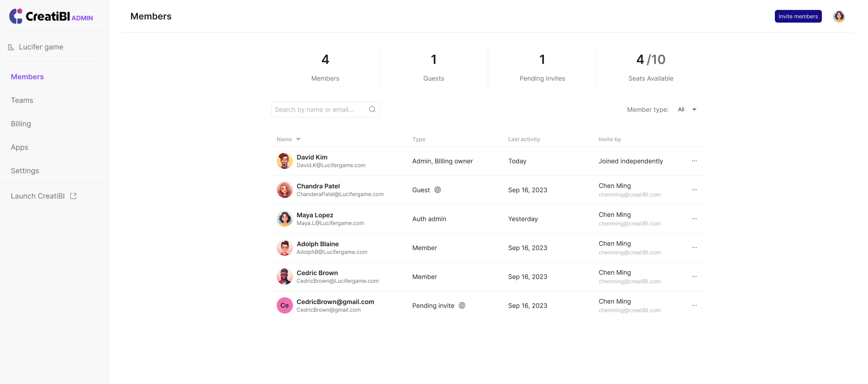
Task: Select the Lucifer game workspace
Action: pyautogui.click(x=41, y=47)
